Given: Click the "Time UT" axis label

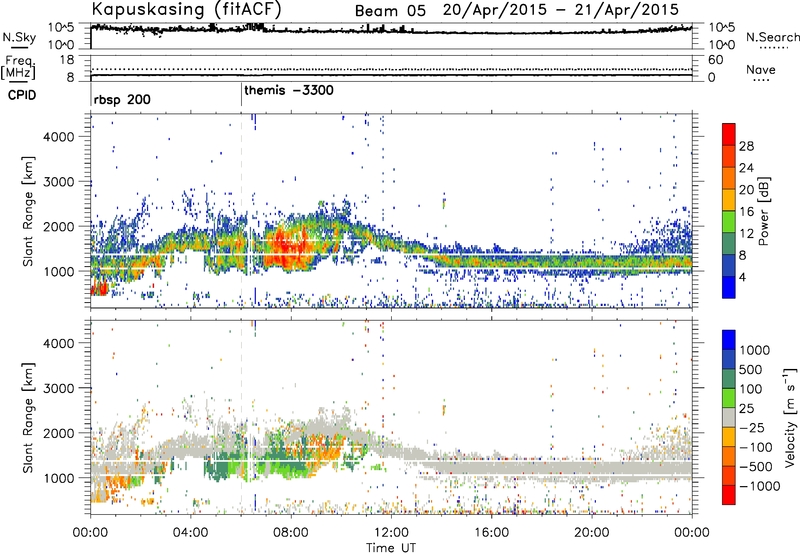Looking at the screenshot, I should click(391, 548).
